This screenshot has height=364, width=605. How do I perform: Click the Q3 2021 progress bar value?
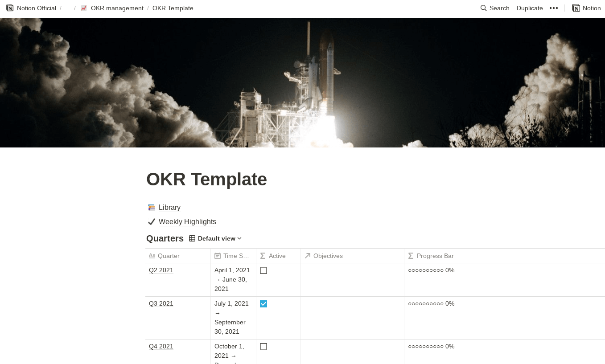coord(431,304)
